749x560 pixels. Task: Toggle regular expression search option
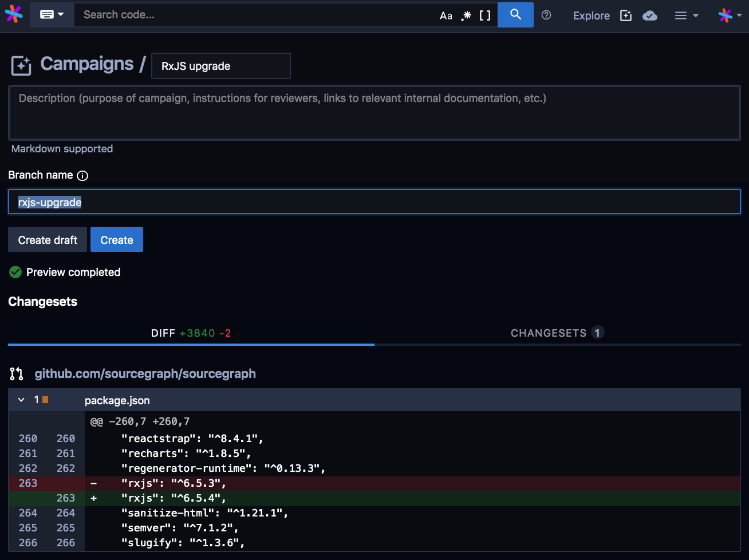tap(466, 15)
